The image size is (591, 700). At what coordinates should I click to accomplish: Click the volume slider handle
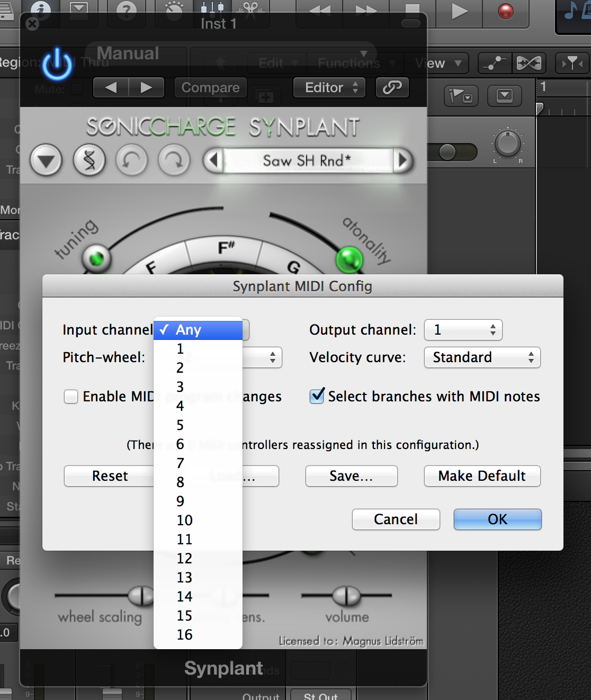[346, 596]
